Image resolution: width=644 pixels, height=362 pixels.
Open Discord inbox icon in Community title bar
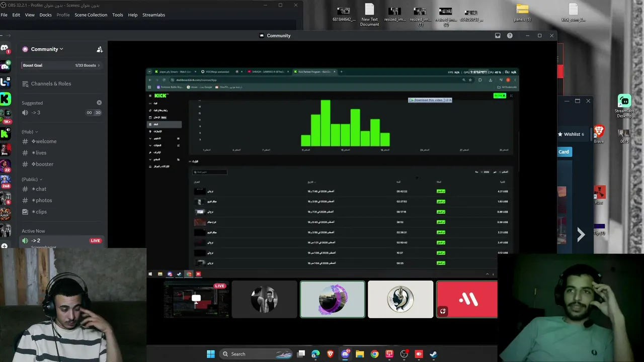(498, 36)
